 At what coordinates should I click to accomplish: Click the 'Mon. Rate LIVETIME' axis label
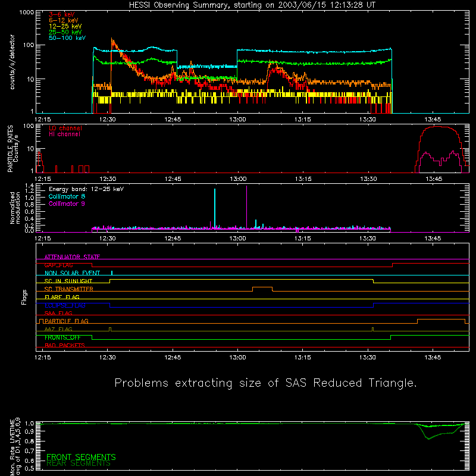[x=12, y=448]
